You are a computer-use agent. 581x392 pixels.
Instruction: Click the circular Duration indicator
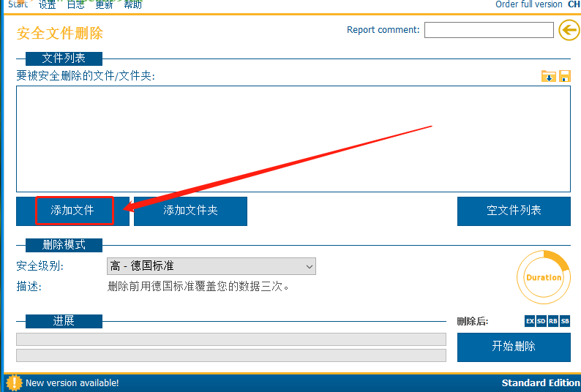point(543,277)
